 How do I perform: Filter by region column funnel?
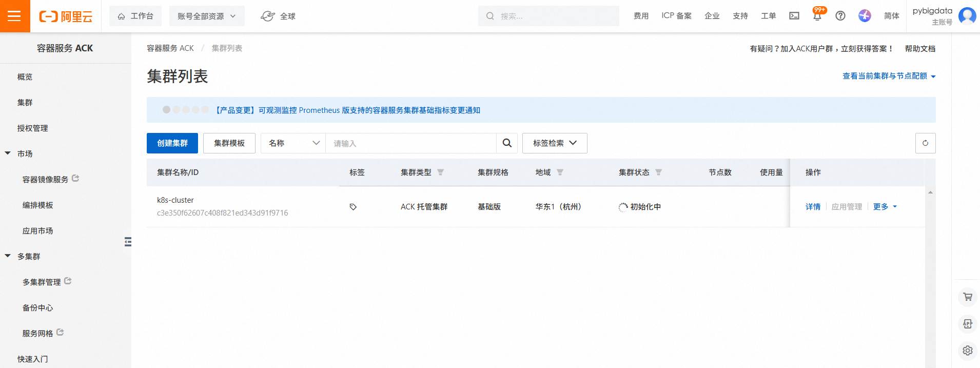coord(560,172)
